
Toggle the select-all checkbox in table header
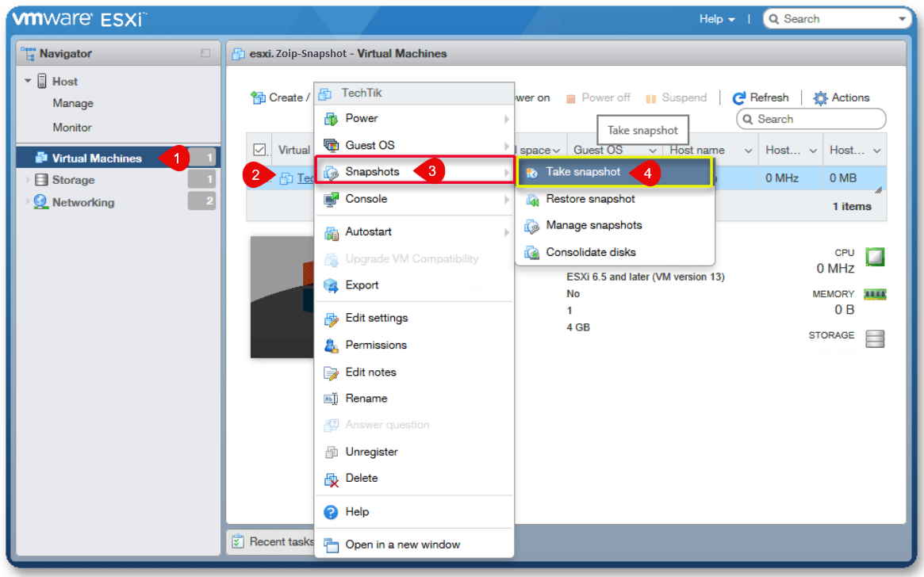click(x=259, y=150)
